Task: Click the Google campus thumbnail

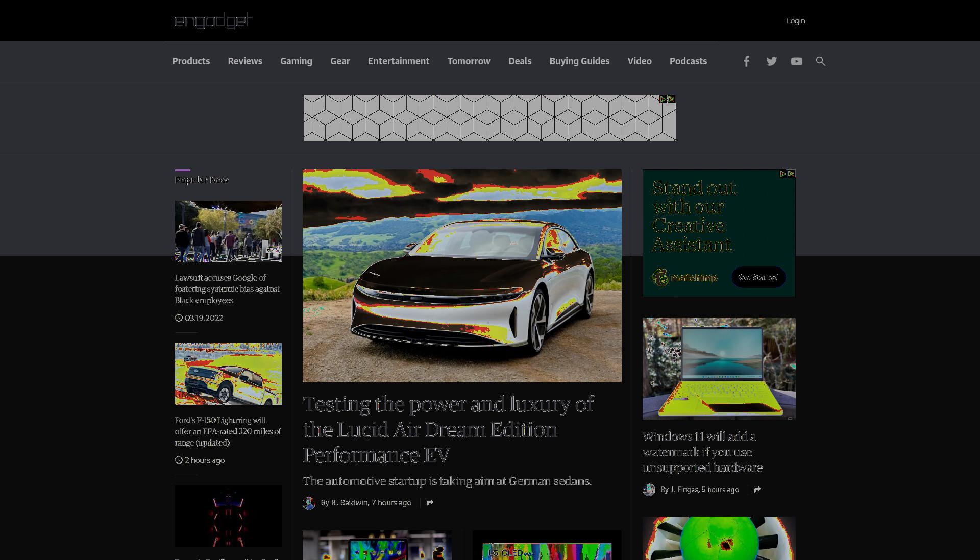Action: pyautogui.click(x=228, y=231)
